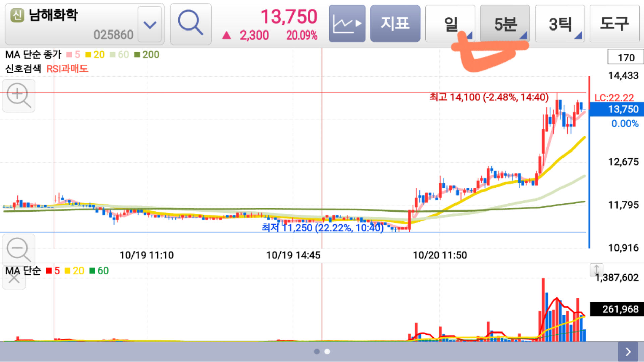Click the red volume MA 5 legend
644x362 pixels.
coord(53,270)
